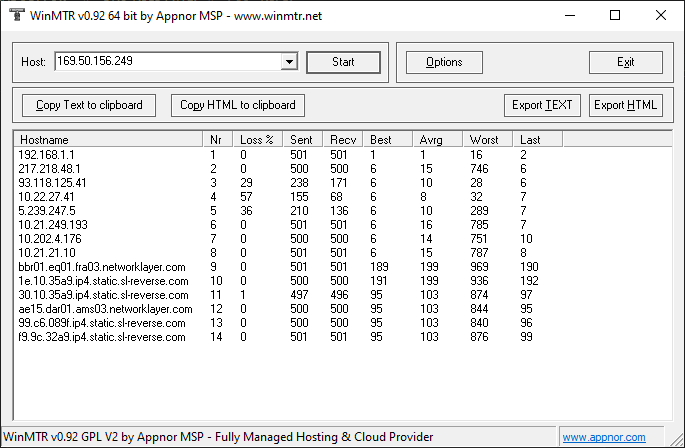The image size is (685, 448).
Task: Minimize the WinMTR window
Action: 570,15
